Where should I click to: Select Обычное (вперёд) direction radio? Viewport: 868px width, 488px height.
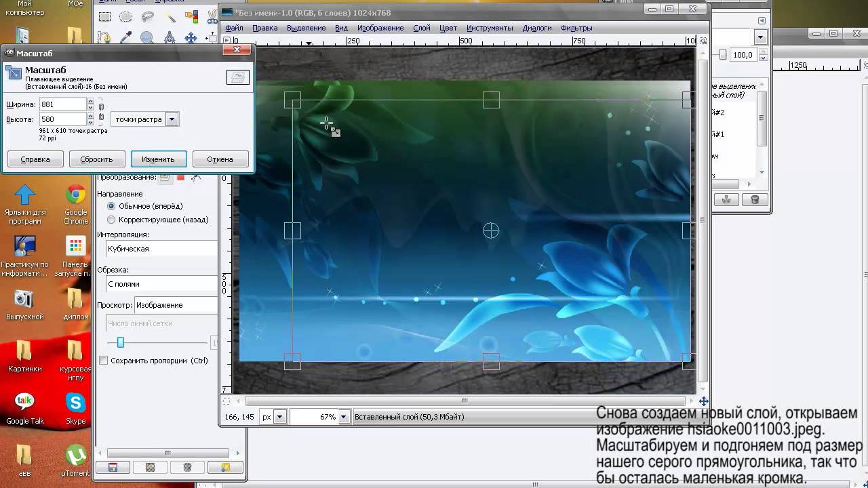[x=112, y=205]
